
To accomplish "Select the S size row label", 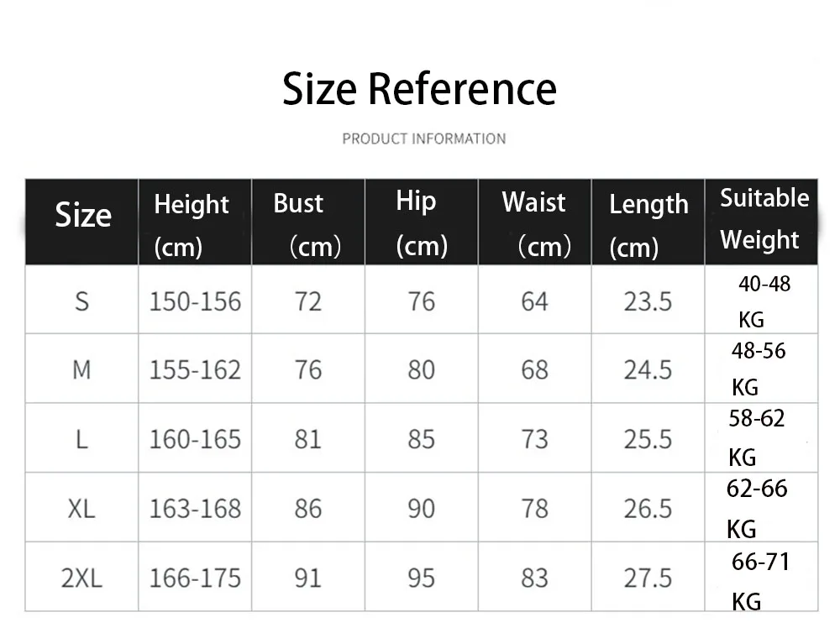I will 82,301.
